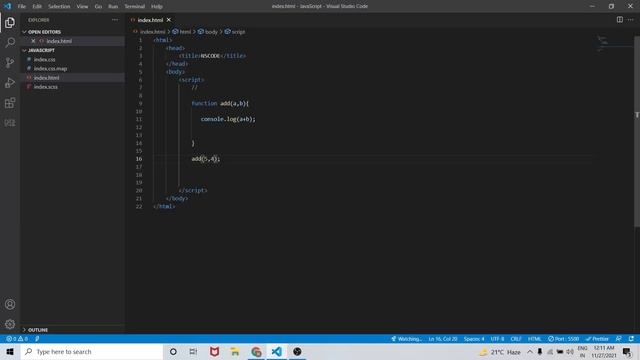Open the Explorer view in activity bar
Screen dimensions: 640x360
tap(10, 22)
